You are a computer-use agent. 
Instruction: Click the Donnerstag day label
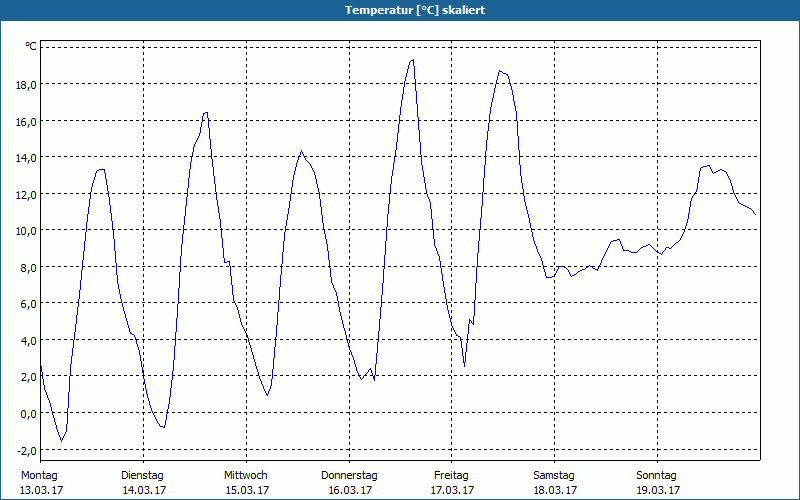pos(349,476)
